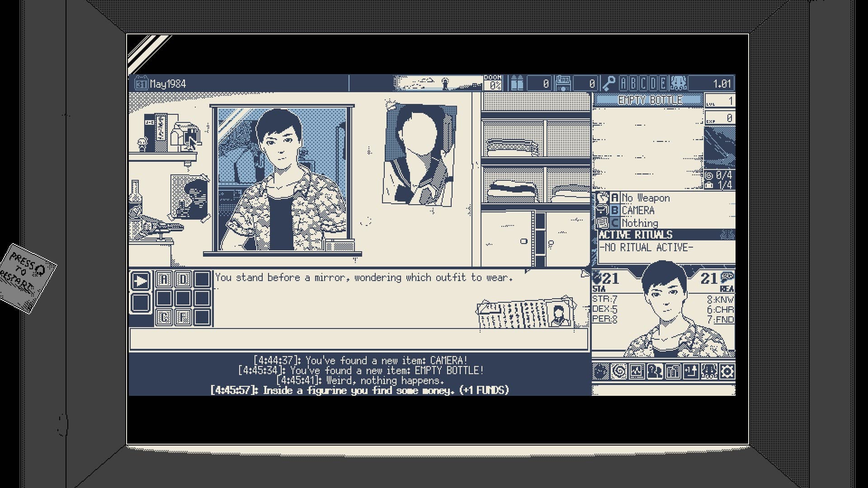Click the allies question-mark silhouettes icon
This screenshot has width=868, height=488.
[655, 372]
